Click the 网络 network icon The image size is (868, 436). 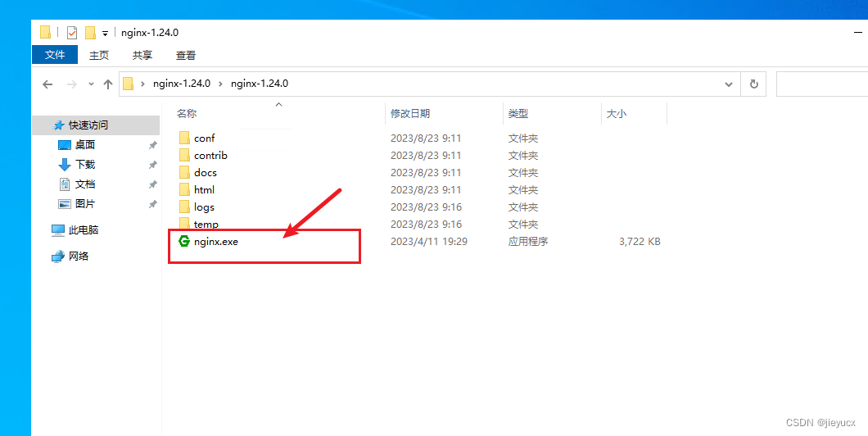click(58, 256)
